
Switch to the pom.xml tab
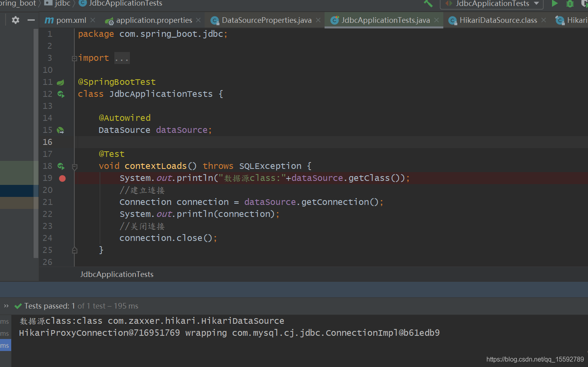point(66,20)
